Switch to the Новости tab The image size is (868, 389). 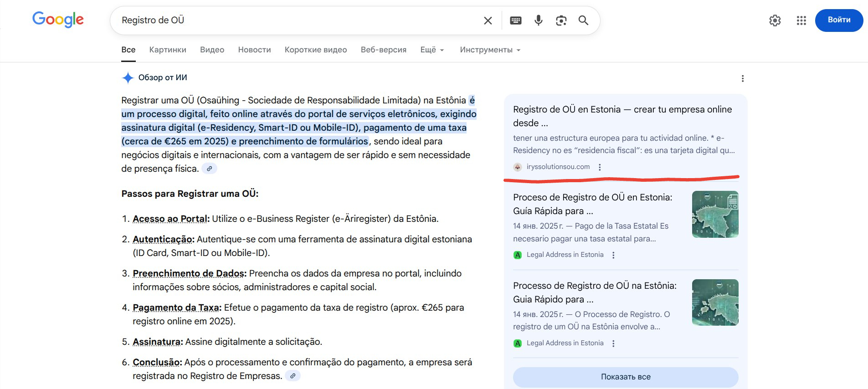coord(254,50)
